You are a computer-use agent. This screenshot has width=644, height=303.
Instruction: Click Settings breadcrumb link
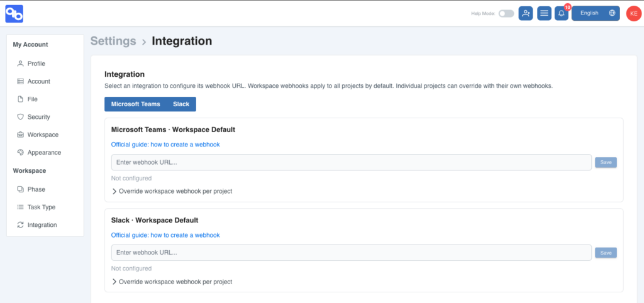coord(113,41)
